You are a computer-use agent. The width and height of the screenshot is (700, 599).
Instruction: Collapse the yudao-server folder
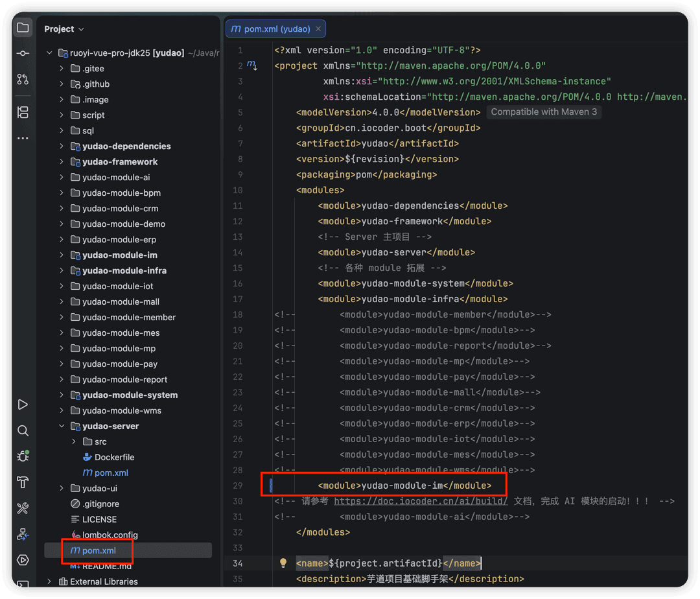point(62,427)
